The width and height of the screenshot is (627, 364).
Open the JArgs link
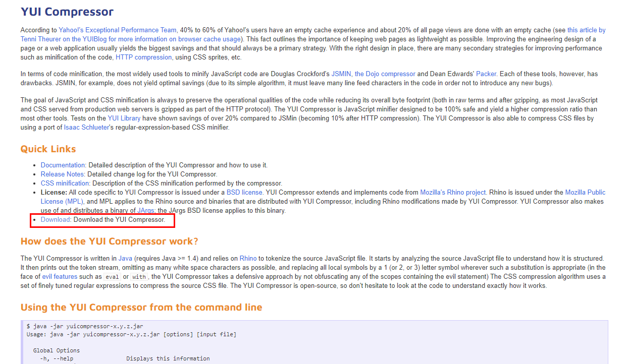coord(146,211)
